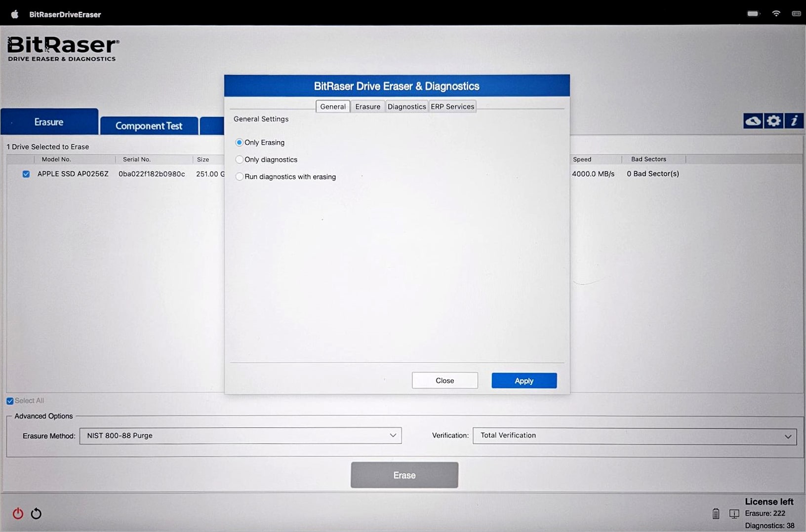Click the APPLE SSD AP0256Z model name
Viewport: 806px width, 532px height.
73,174
